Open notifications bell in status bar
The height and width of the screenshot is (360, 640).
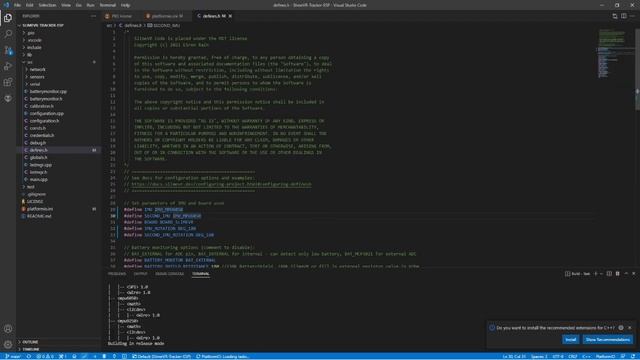[x=633, y=356]
